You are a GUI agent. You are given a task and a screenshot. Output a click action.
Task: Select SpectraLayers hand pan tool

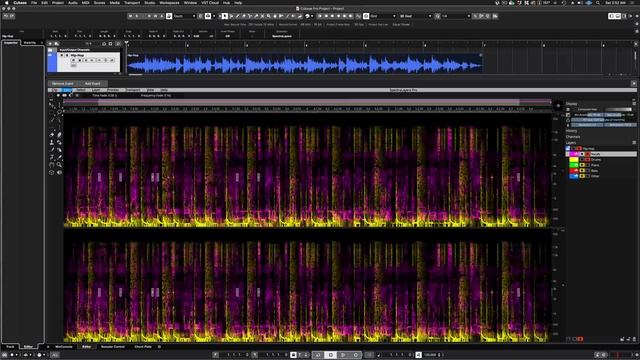(x=51, y=165)
